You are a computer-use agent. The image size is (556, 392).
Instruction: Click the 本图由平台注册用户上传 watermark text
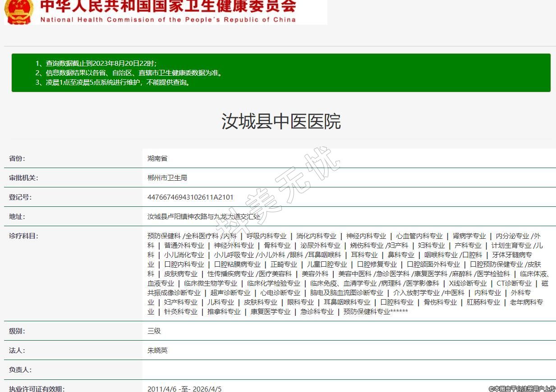pyautogui.click(x=522, y=388)
